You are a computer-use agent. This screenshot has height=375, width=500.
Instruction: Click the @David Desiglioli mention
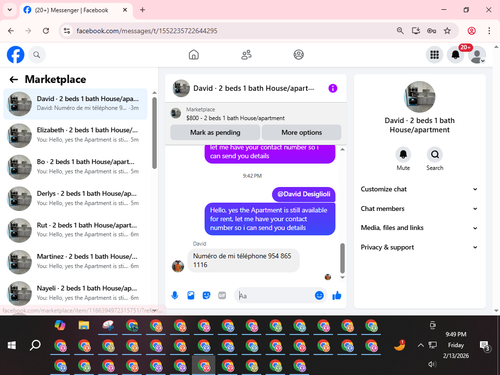[x=304, y=194]
